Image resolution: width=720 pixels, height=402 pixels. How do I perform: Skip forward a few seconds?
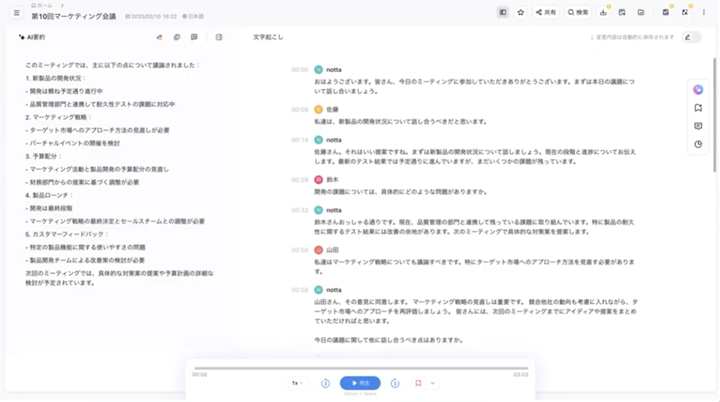pyautogui.click(x=395, y=383)
